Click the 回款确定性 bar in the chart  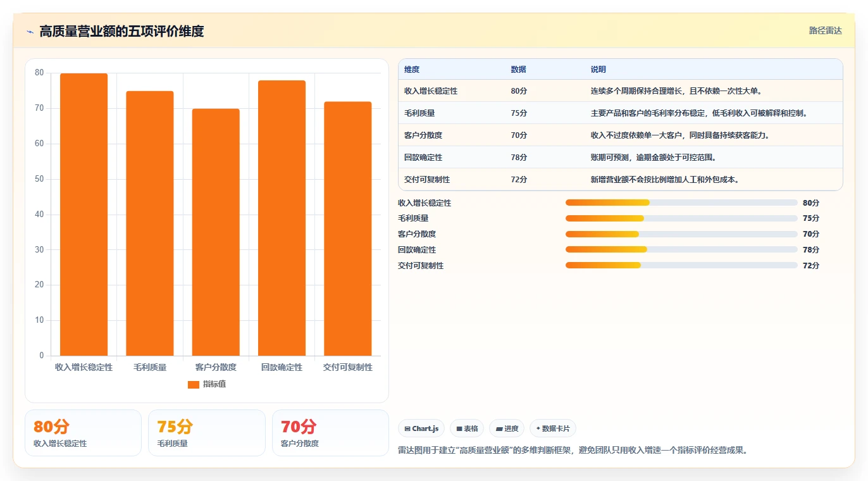(282, 218)
